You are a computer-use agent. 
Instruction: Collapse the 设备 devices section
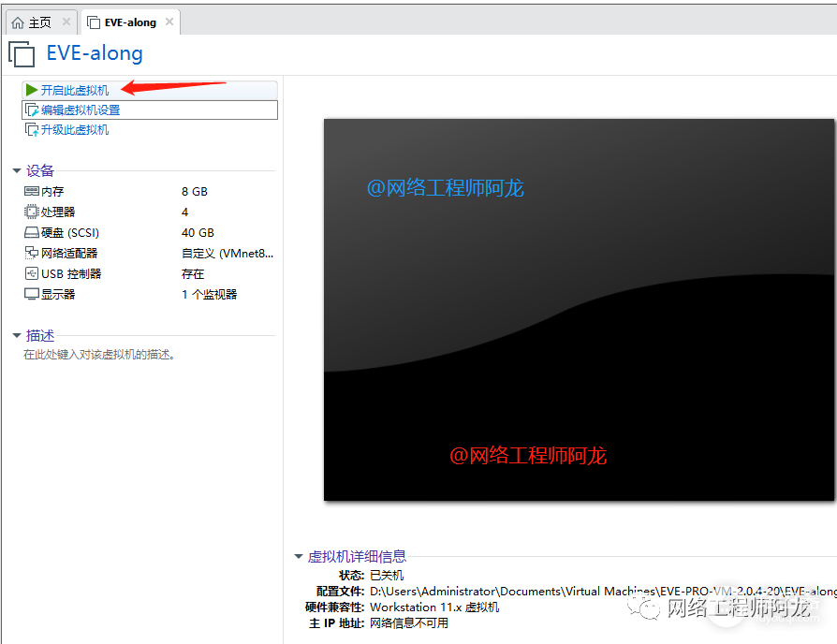point(17,171)
